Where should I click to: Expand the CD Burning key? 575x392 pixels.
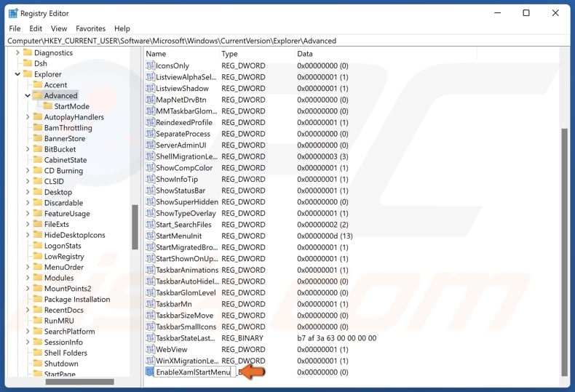28,171
